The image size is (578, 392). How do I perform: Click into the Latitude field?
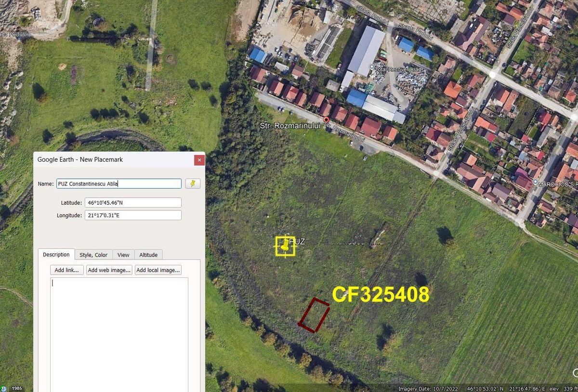133,203
